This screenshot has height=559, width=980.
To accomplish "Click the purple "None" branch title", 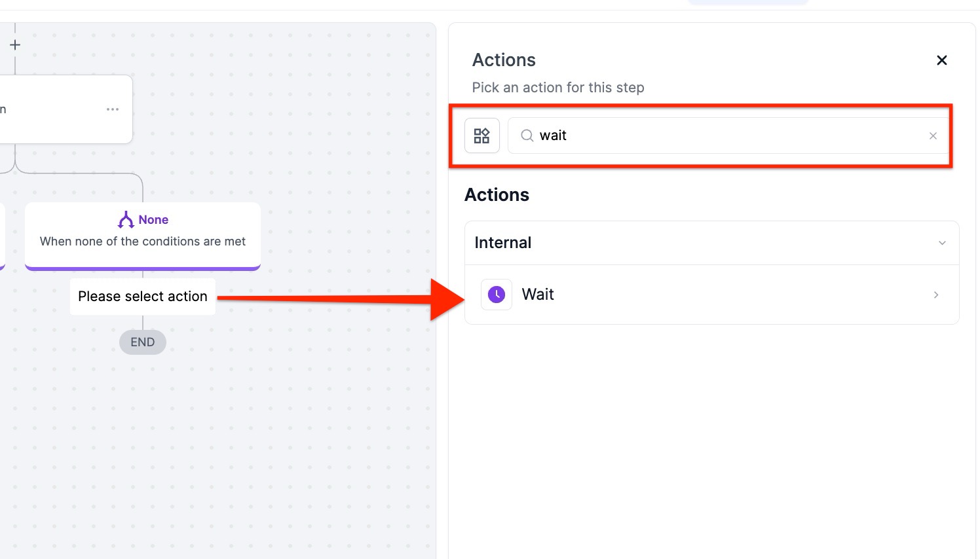I will (x=153, y=220).
